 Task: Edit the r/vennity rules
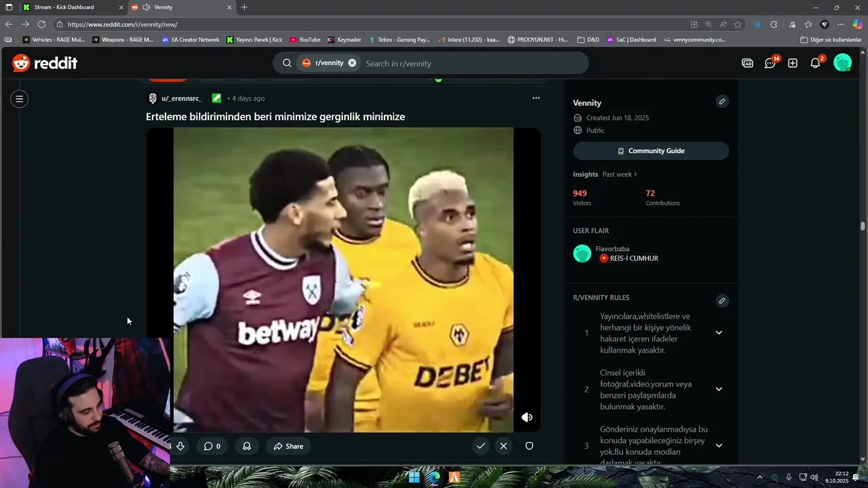click(722, 301)
